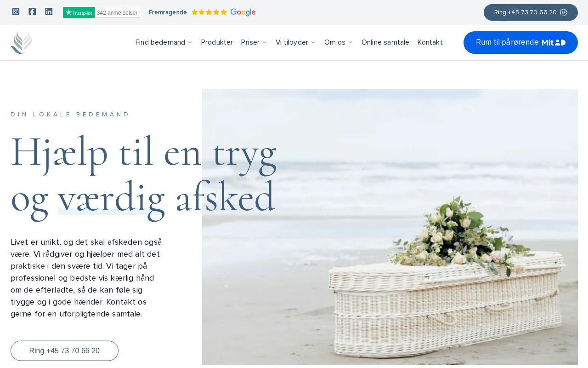The width and height of the screenshot is (588, 368).
Task: Click the 24-hour clock icon in top call button
Action: (564, 12)
